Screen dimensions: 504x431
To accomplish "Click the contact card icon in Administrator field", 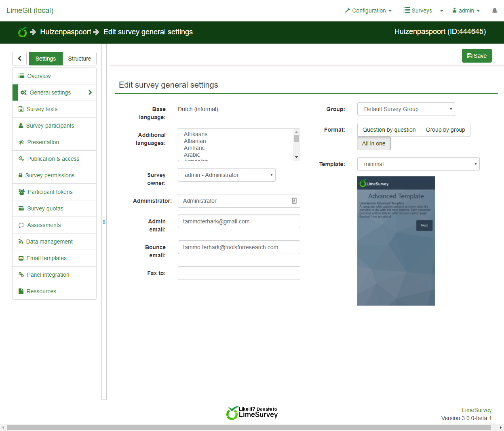I will point(294,201).
